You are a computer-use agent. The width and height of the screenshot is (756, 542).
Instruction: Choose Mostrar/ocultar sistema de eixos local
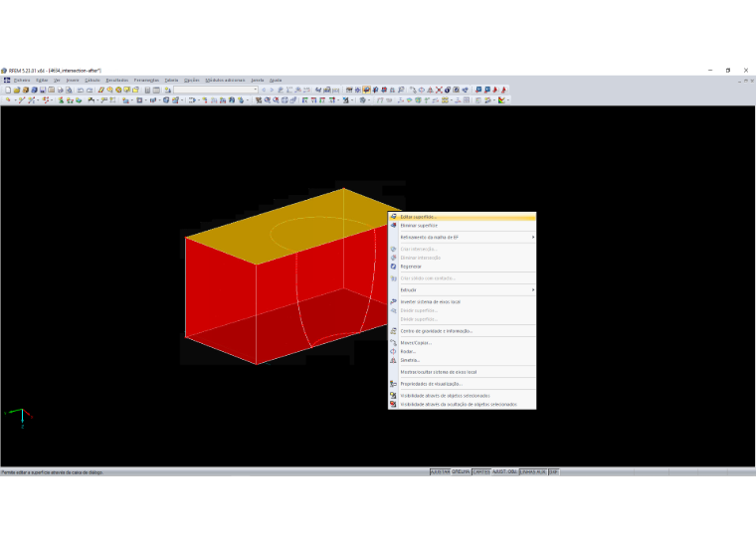point(463,372)
